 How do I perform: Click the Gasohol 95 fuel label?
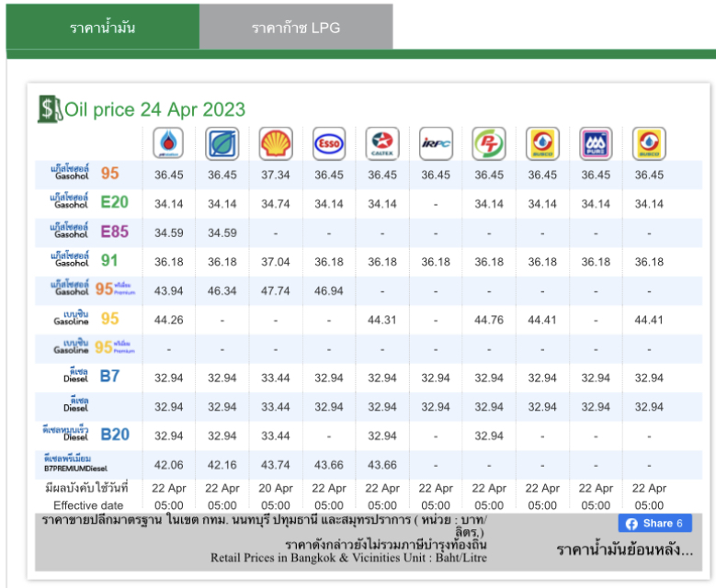85,173
